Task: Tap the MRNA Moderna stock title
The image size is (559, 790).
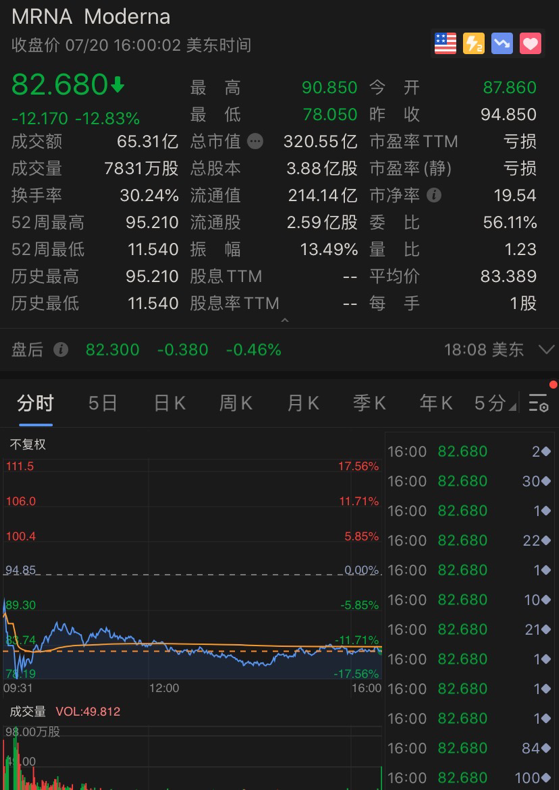Action: [x=91, y=17]
